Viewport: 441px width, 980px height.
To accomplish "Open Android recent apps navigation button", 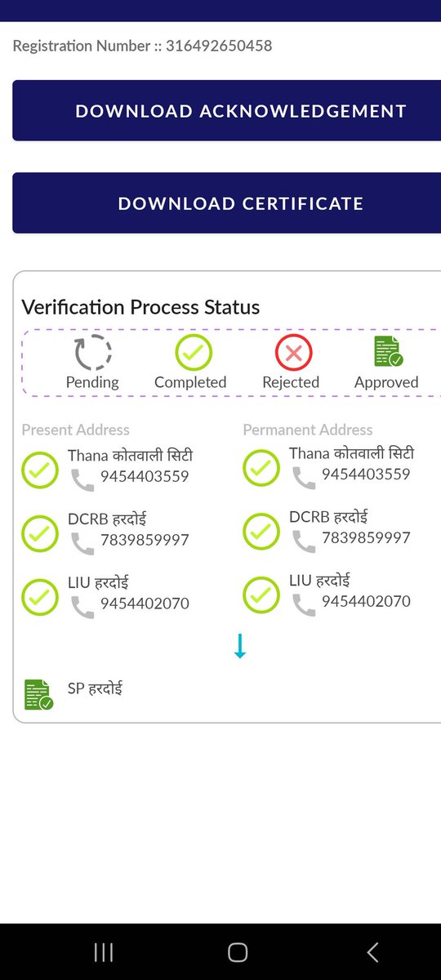I will (104, 951).
